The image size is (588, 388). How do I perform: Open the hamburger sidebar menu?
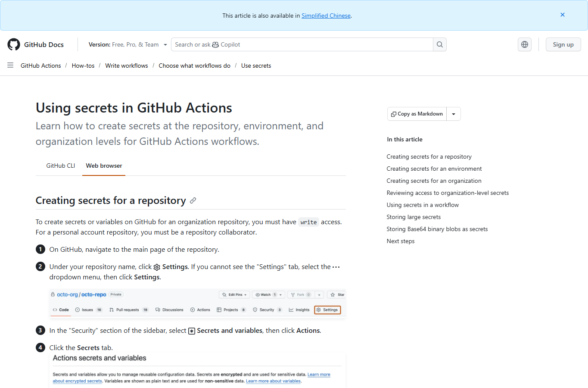pos(10,65)
